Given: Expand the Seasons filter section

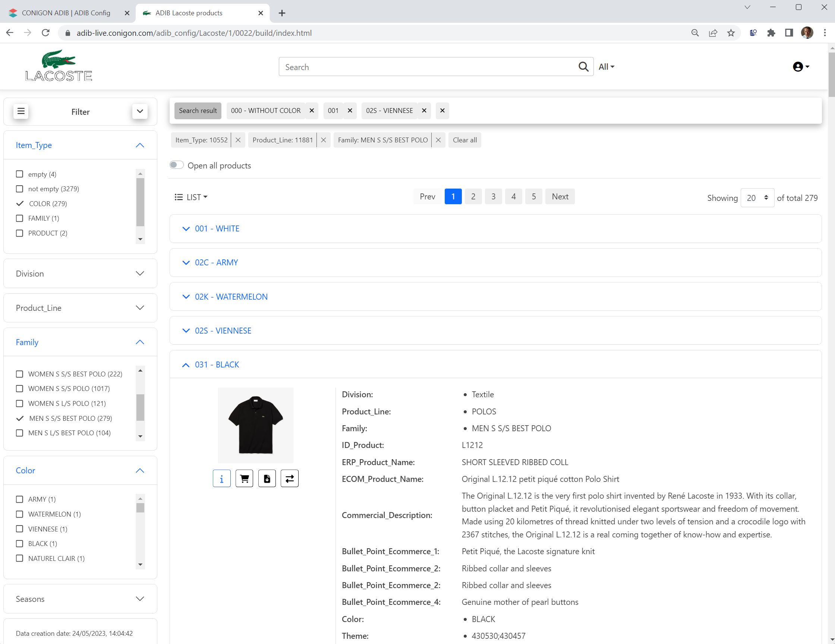Looking at the screenshot, I should (140, 599).
